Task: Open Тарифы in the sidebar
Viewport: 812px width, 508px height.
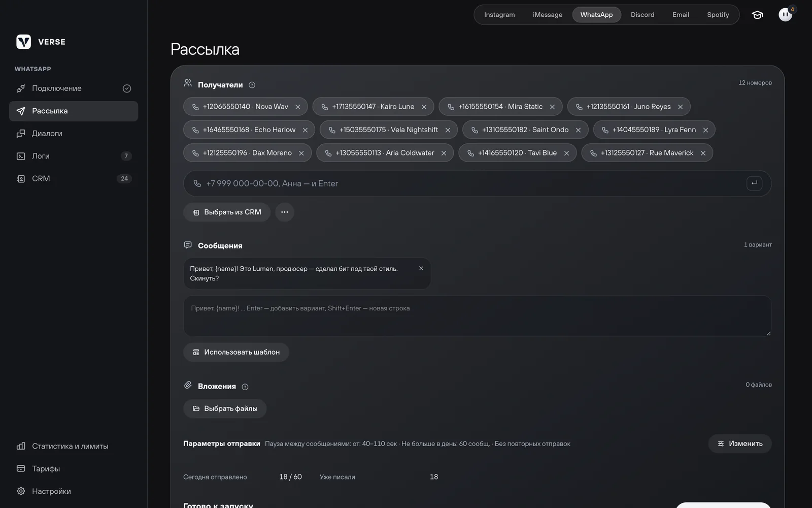Action: click(x=74, y=469)
